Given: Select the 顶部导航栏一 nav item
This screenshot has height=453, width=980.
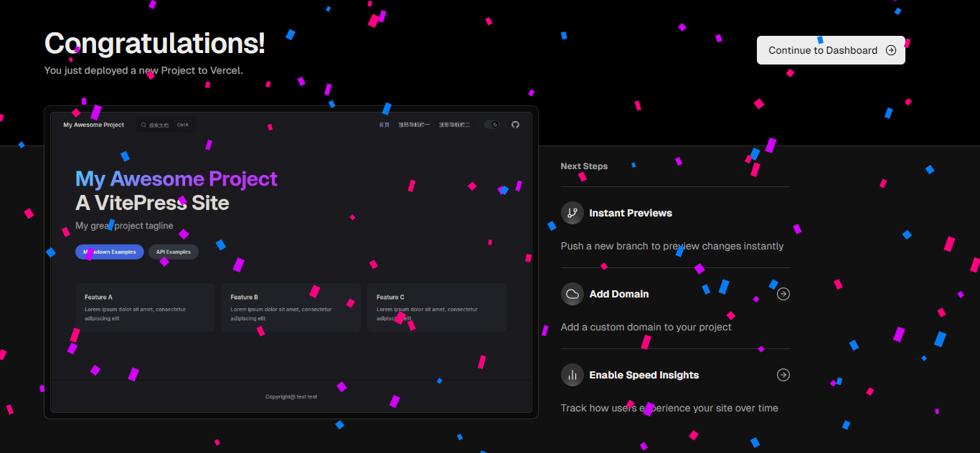Looking at the screenshot, I should (x=415, y=125).
